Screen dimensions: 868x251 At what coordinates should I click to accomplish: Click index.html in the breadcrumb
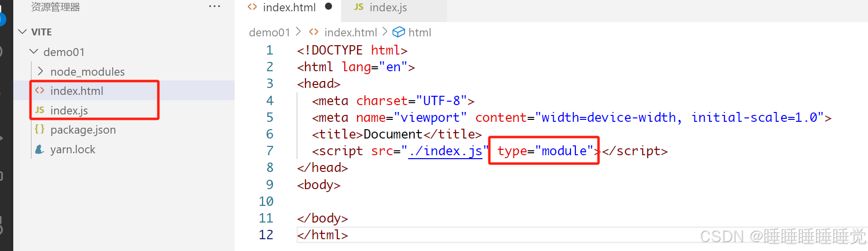click(x=351, y=32)
